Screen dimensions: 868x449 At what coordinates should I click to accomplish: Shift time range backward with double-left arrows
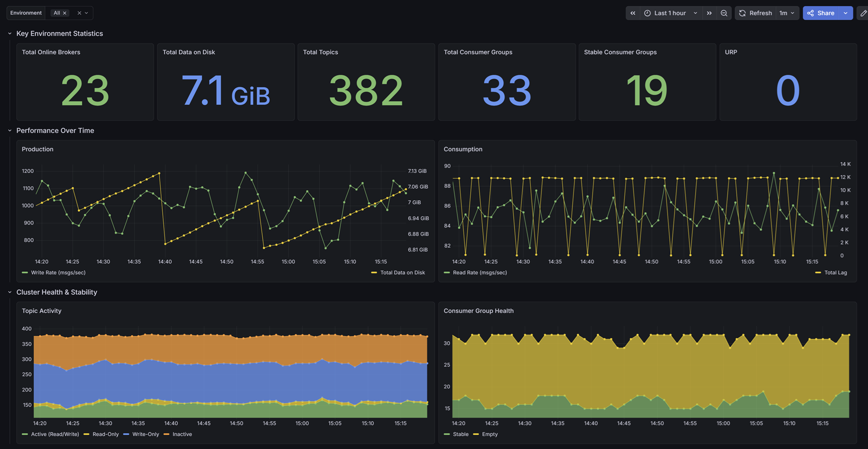coord(633,13)
